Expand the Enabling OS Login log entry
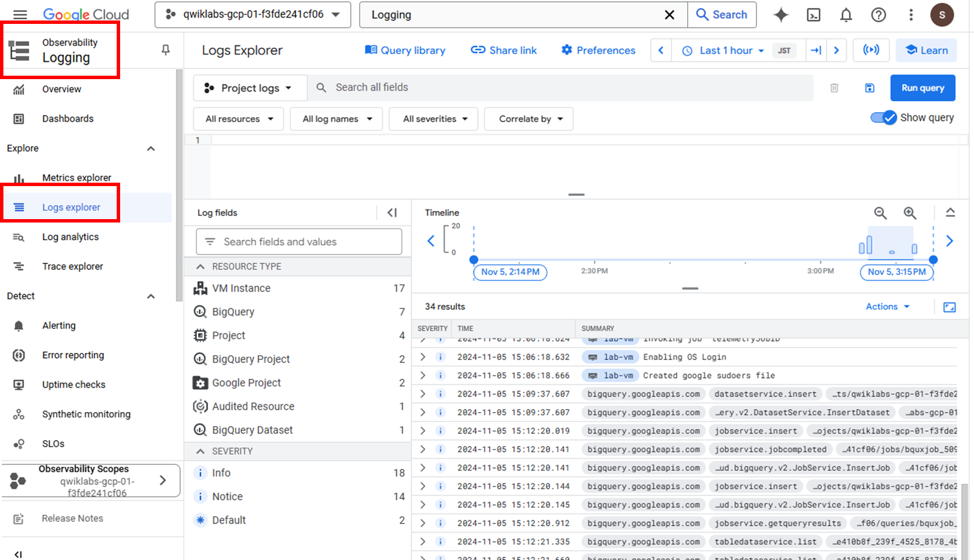Screen dimensions: 974x560 tap(422, 357)
